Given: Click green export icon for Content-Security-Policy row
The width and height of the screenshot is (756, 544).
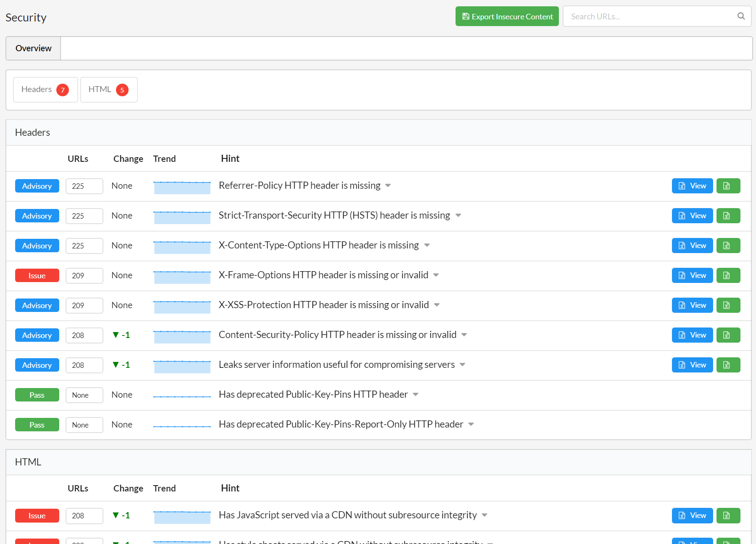Looking at the screenshot, I should 728,335.
